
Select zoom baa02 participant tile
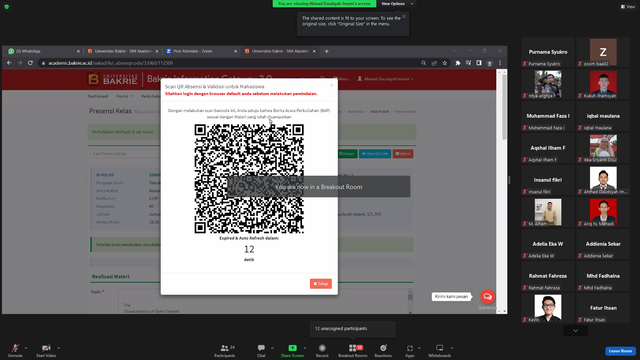point(603,52)
